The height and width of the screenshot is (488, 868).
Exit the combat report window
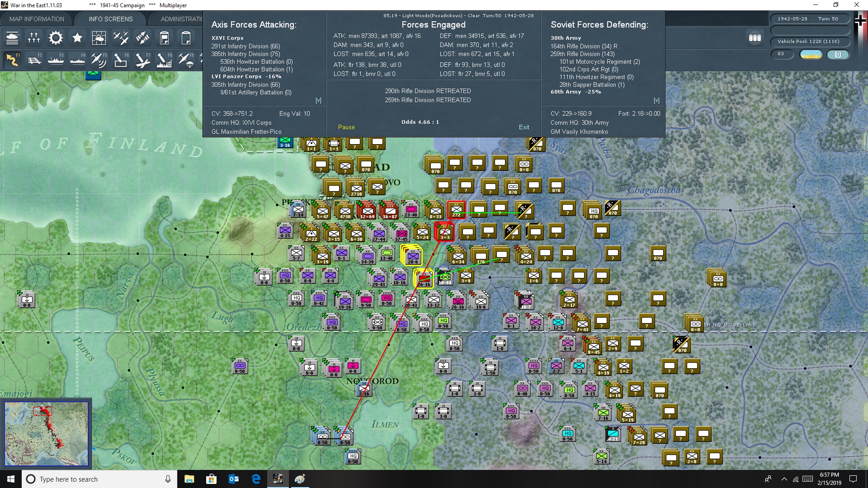(524, 127)
